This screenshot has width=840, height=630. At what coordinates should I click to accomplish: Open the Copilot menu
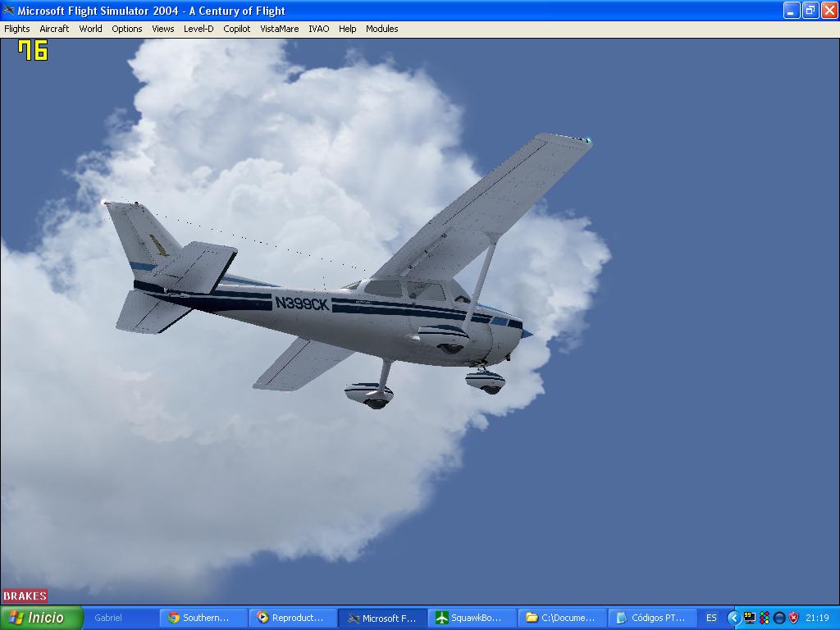(237, 29)
